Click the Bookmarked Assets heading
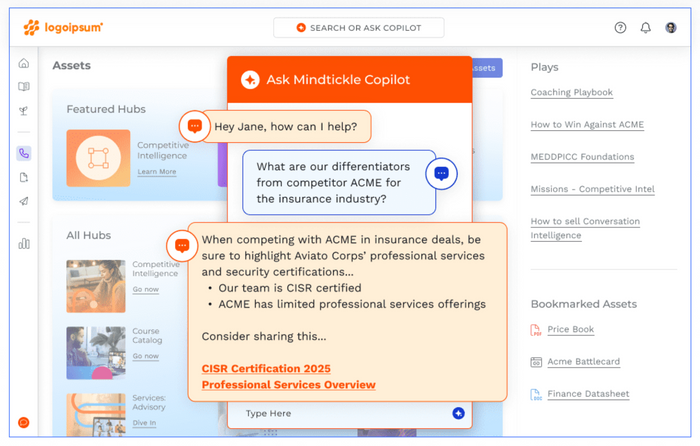Image resolution: width=700 pixels, height=446 pixels. coord(583,304)
